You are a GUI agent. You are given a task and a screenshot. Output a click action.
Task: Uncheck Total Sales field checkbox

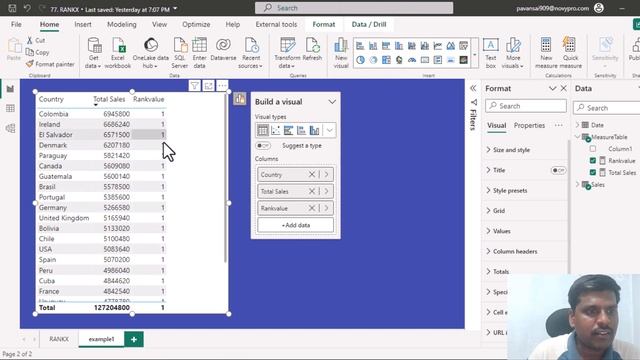[x=593, y=173]
